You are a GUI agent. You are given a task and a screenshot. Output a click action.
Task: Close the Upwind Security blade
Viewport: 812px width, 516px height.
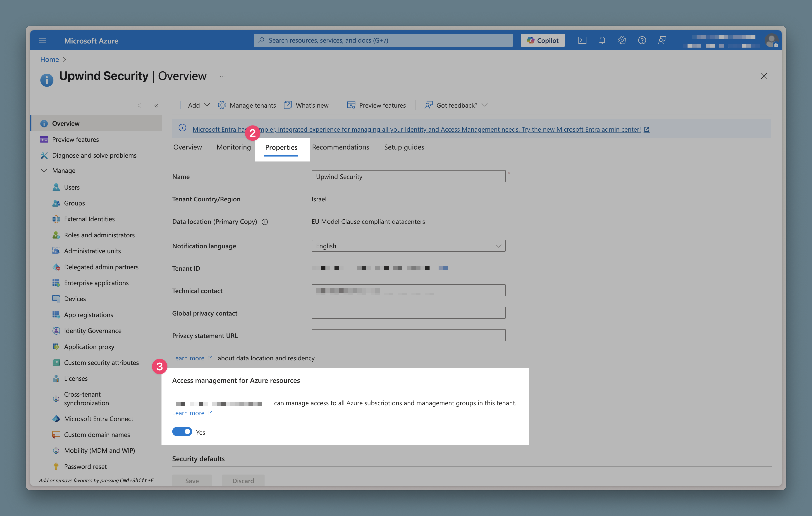pos(763,76)
